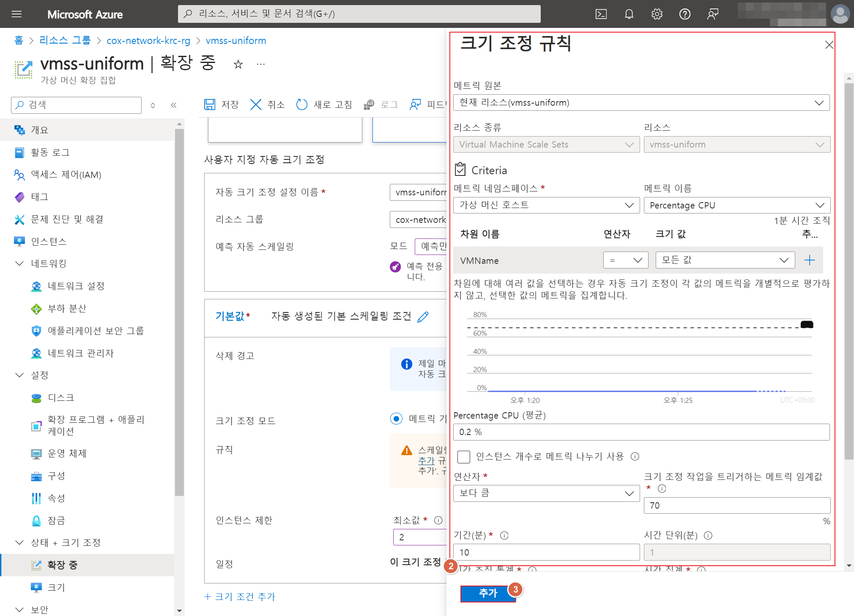Click the metric threshold field showing 70
854x616 pixels.
coord(737,506)
